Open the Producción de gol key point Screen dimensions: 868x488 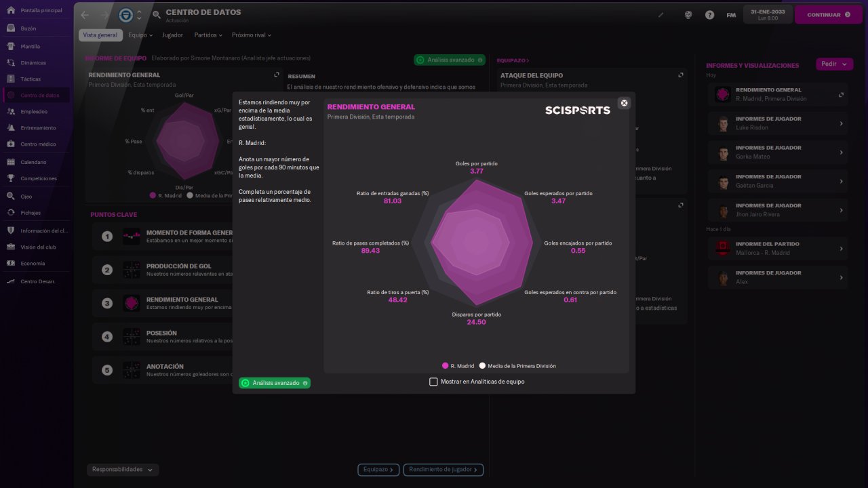tap(163, 269)
